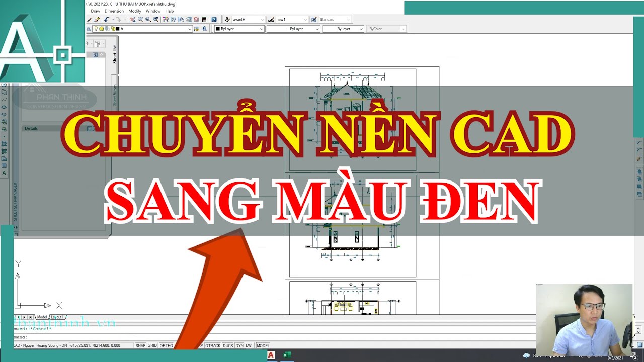Open the Layer Properties Manager icon

click(89, 29)
